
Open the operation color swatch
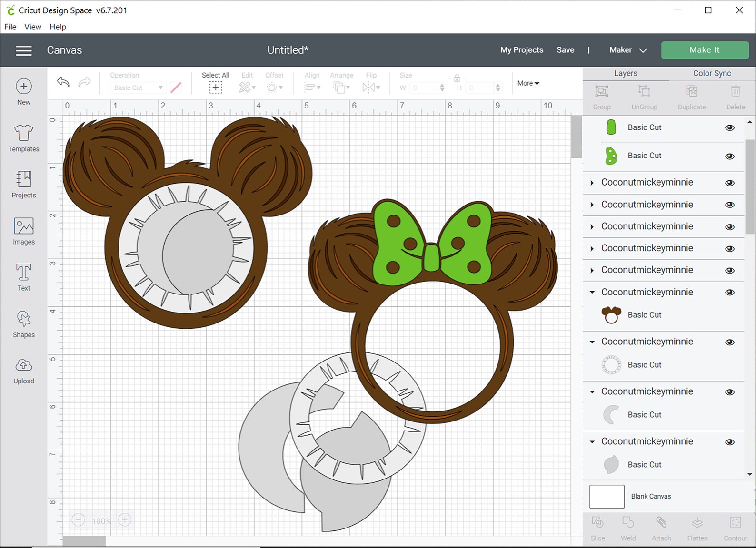point(176,88)
